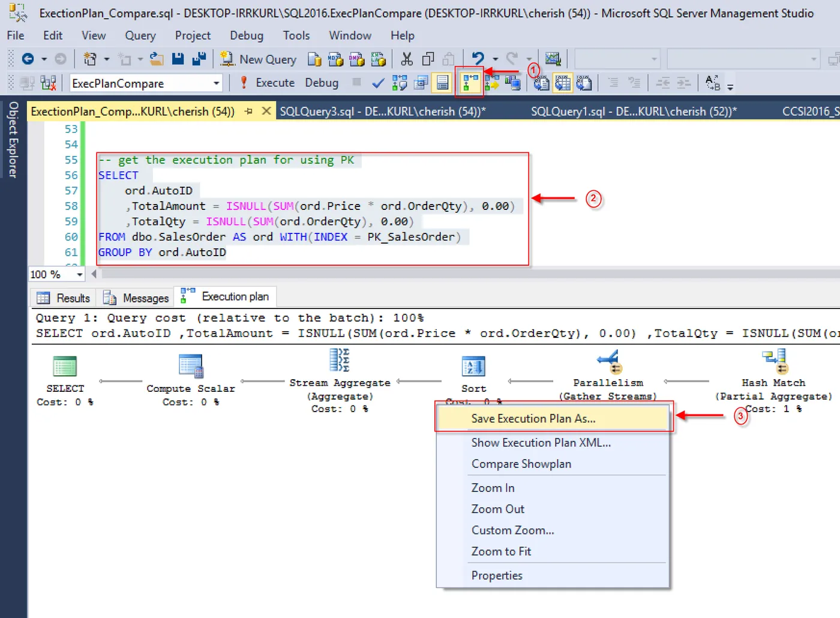Click the editor horizontal scrollbar
Viewport: 840px width, 618px height.
[471, 274]
